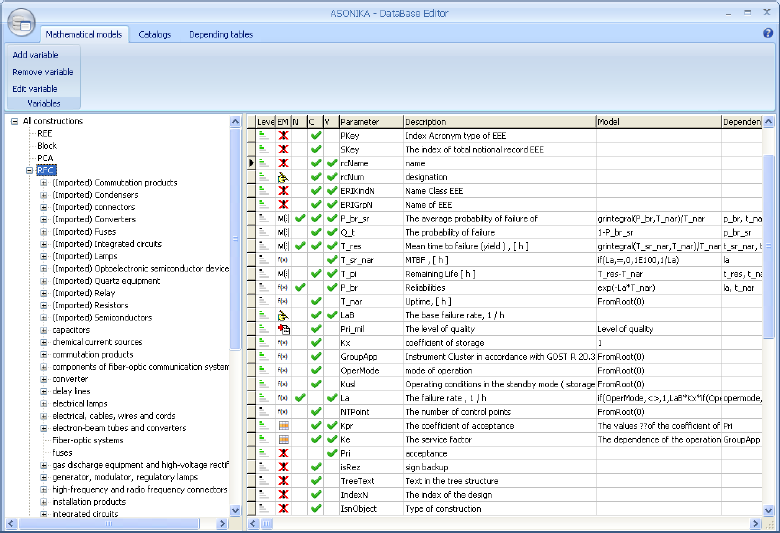The width and height of the screenshot is (780, 533).
Task: Toggle the Y checkmark in LaB row
Action: tap(331, 315)
